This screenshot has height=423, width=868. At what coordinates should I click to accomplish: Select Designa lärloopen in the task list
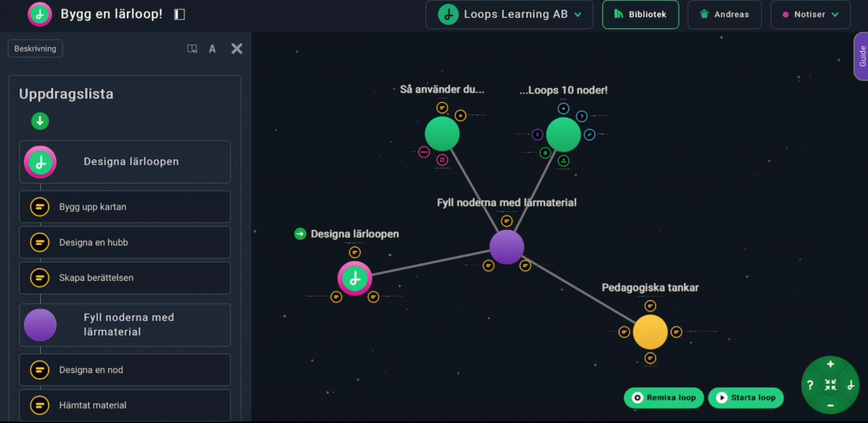[x=124, y=162]
